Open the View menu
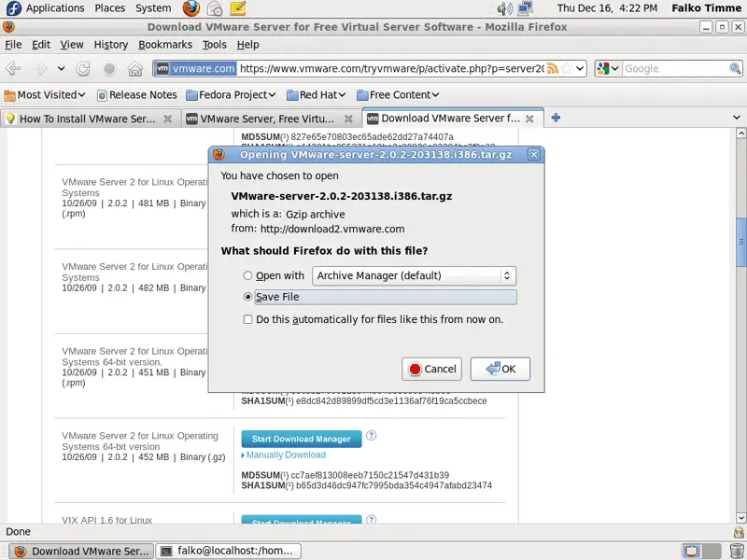The width and height of the screenshot is (747, 560). (x=72, y=45)
